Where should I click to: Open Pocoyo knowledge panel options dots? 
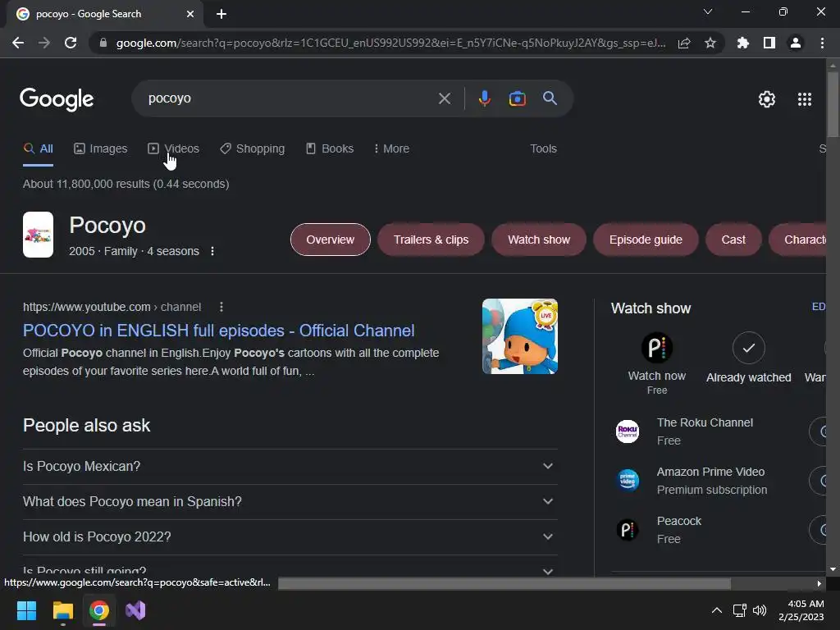212,251
